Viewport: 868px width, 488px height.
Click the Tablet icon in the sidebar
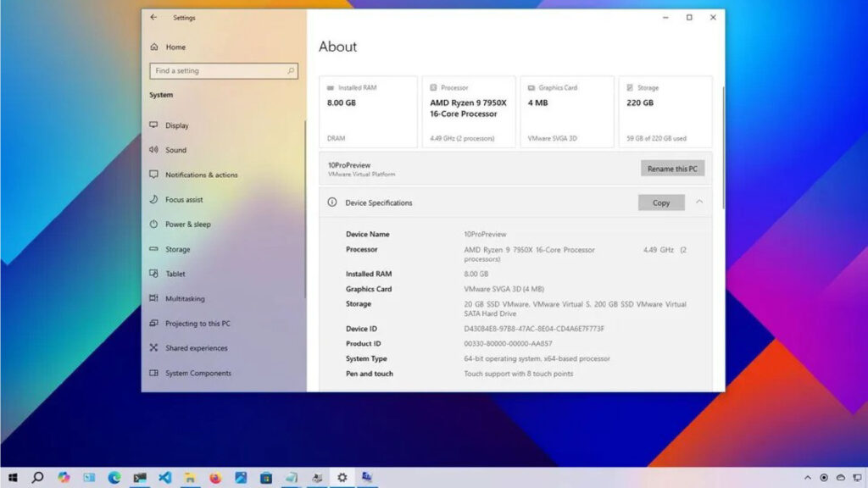(x=153, y=274)
